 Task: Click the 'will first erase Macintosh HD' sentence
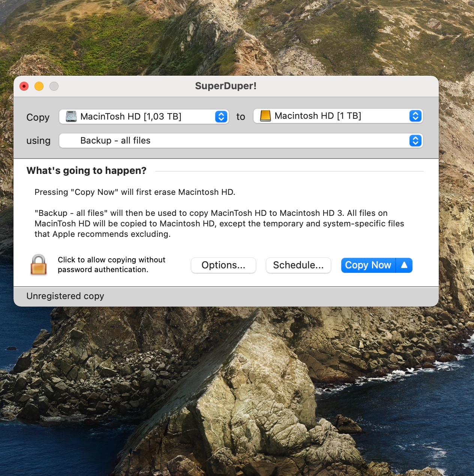tap(135, 192)
